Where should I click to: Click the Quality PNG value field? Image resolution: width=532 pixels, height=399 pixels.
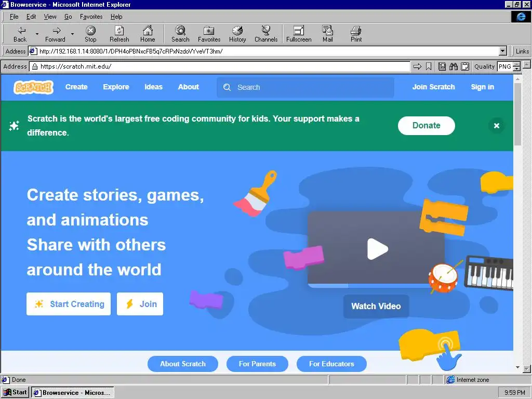[x=505, y=66]
